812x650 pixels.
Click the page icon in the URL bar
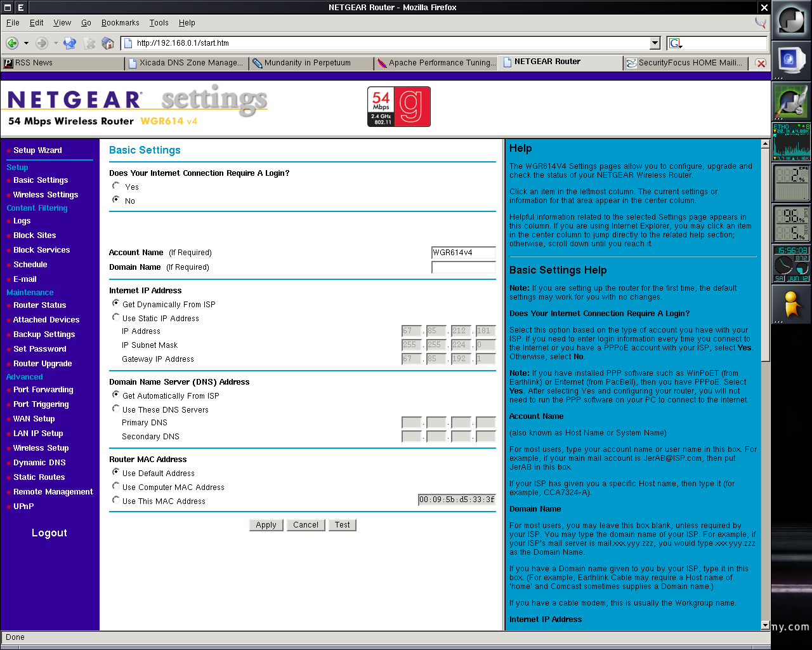tap(128, 43)
